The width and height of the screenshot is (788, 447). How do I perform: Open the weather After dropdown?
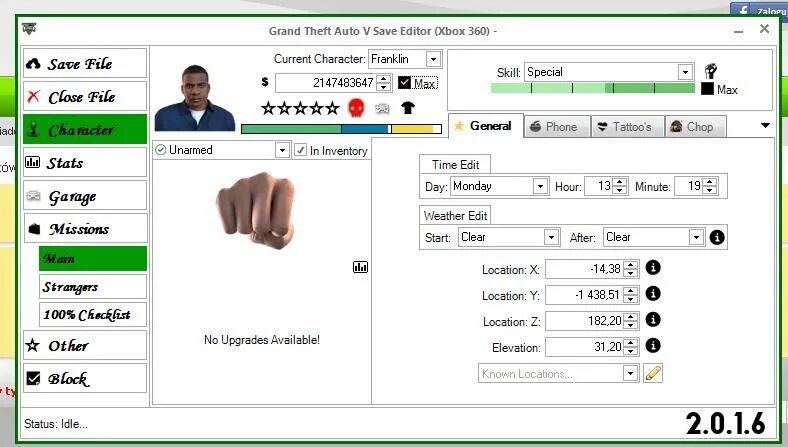696,237
